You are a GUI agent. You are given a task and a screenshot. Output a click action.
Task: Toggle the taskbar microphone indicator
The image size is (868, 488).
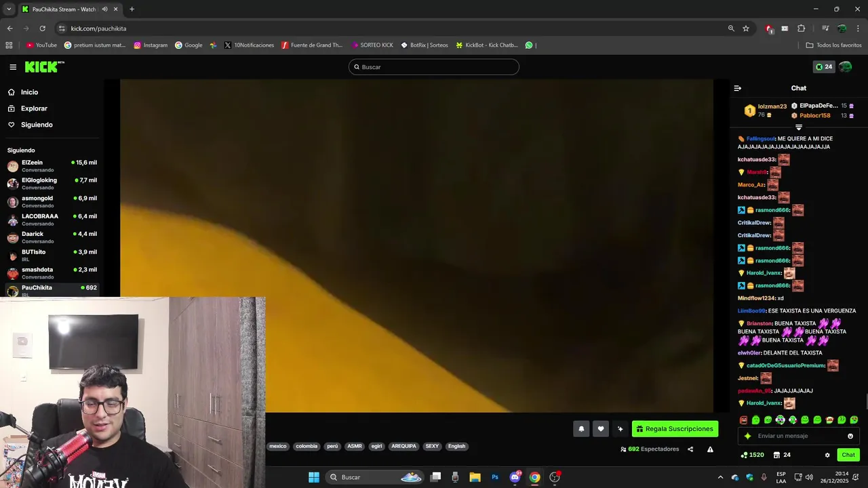764,477
